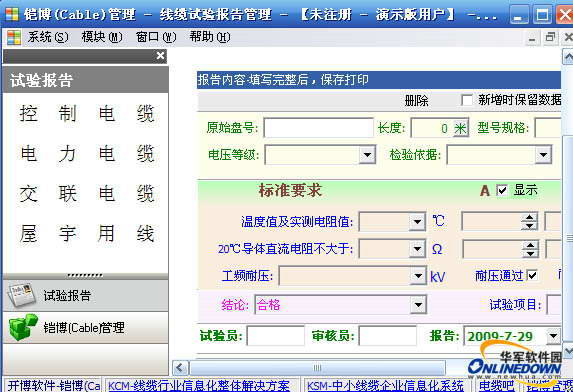The image size is (573, 392).
Task: Click the 审核员 input field
Action: point(388,336)
